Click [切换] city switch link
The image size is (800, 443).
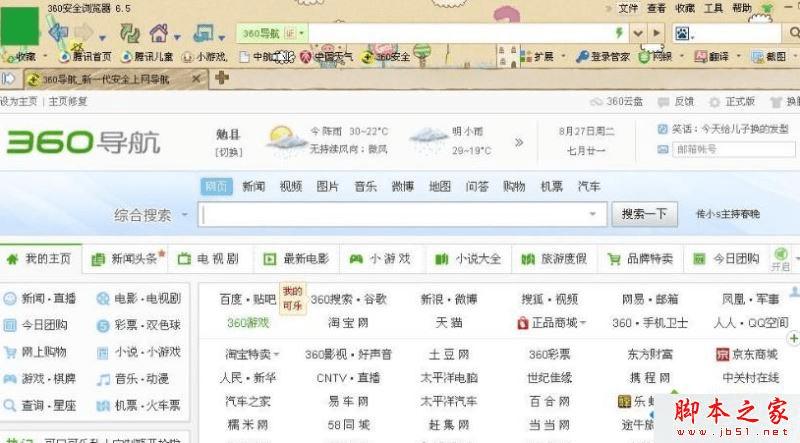click(x=229, y=152)
